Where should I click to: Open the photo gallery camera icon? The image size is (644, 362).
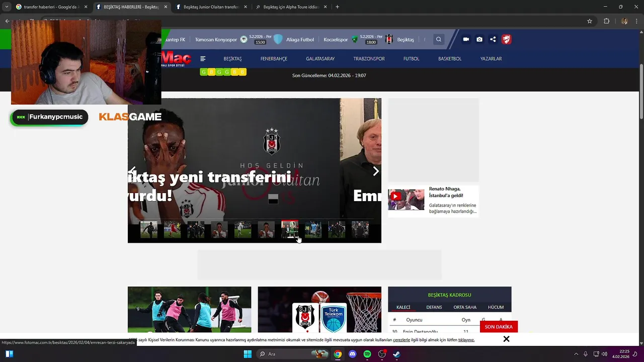tap(479, 39)
